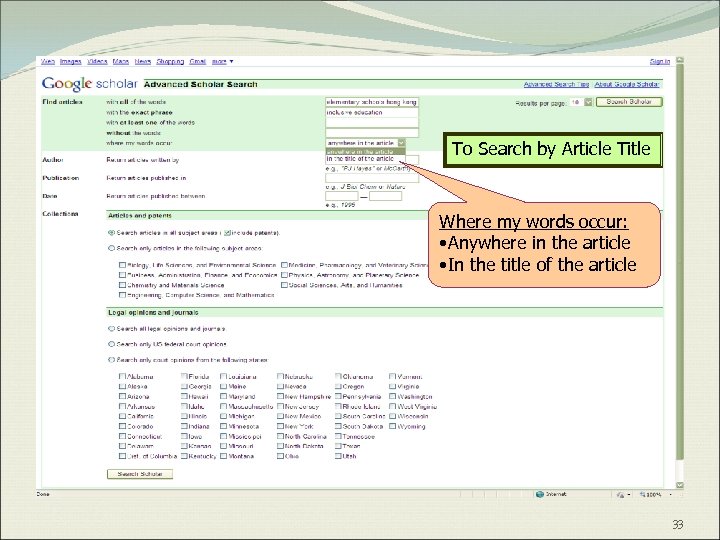Click the browser scrollbar down arrow
Screen dimensions: 720x540
[x=680, y=485]
